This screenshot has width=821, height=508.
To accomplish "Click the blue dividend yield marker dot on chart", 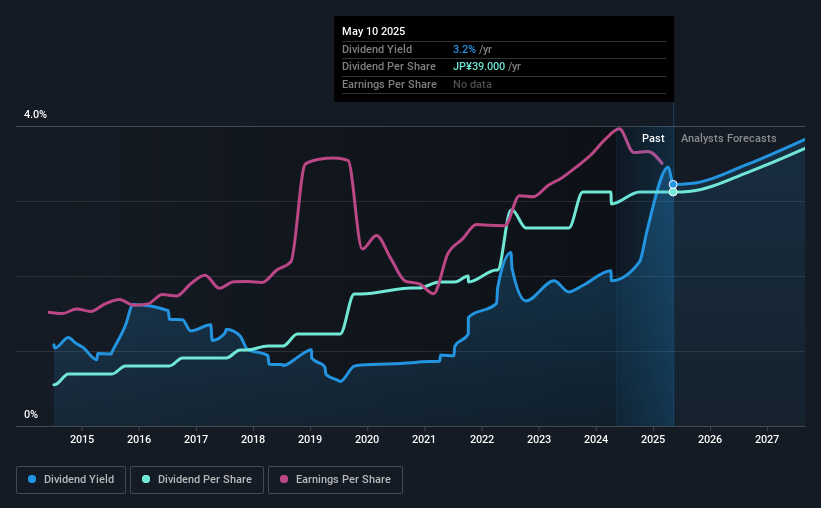I will tap(673, 184).
